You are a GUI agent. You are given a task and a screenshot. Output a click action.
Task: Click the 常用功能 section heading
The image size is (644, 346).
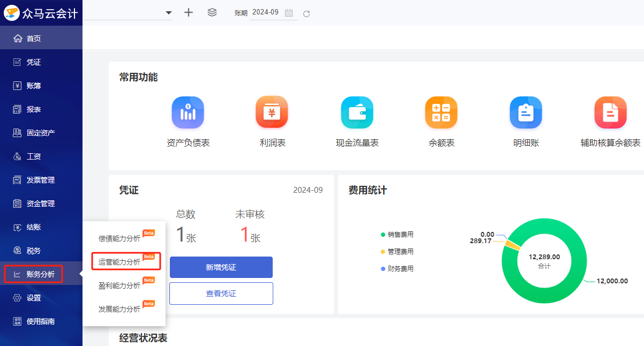(139, 77)
